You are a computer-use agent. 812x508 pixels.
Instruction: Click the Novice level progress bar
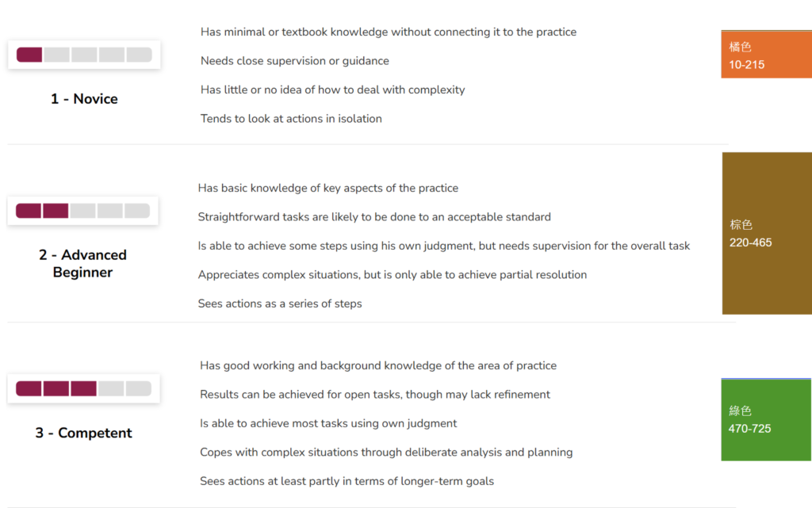84,55
